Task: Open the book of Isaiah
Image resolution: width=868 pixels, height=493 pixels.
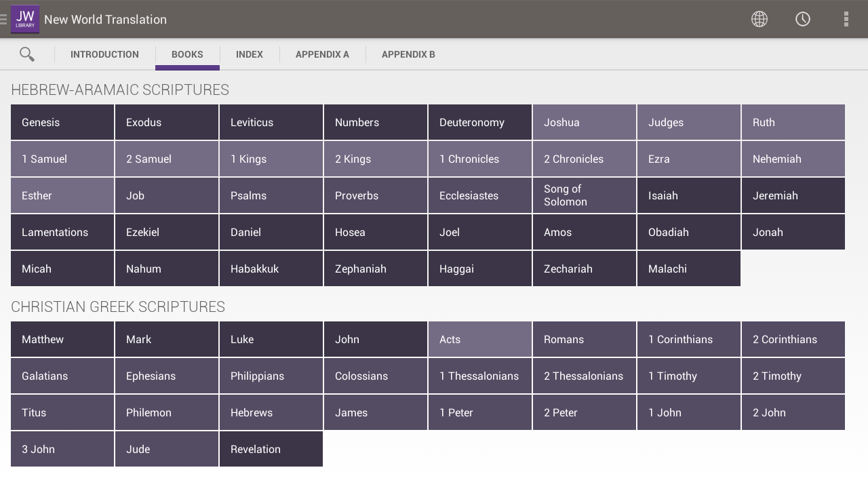Action: [689, 195]
